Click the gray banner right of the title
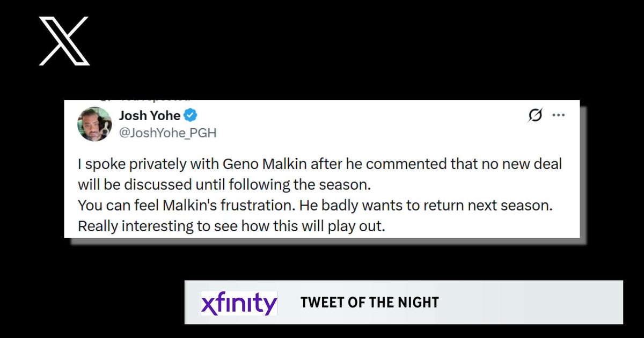This screenshot has height=338, width=644. (x=531, y=303)
